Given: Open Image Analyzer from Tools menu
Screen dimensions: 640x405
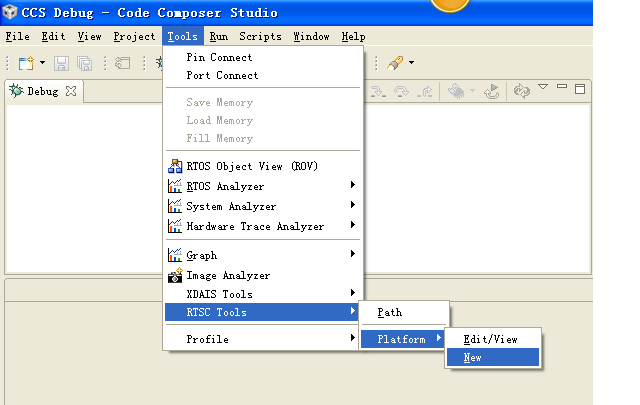Looking at the screenshot, I should (x=263, y=275).
